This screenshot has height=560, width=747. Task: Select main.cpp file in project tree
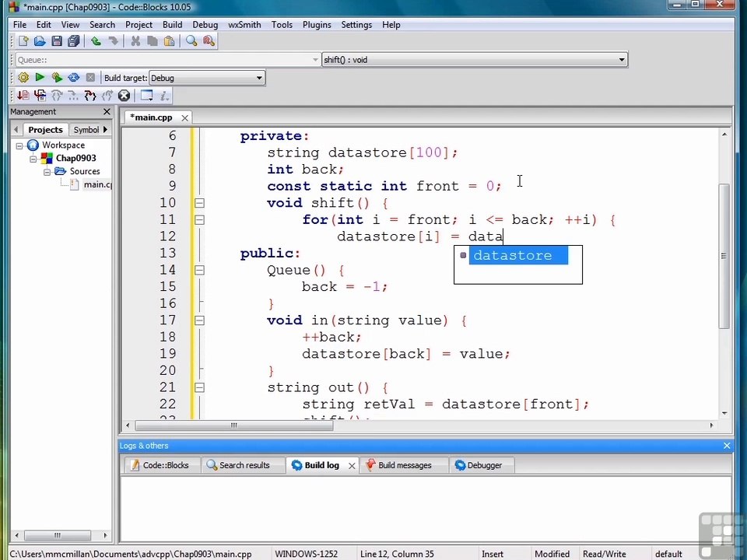pyautogui.click(x=92, y=184)
